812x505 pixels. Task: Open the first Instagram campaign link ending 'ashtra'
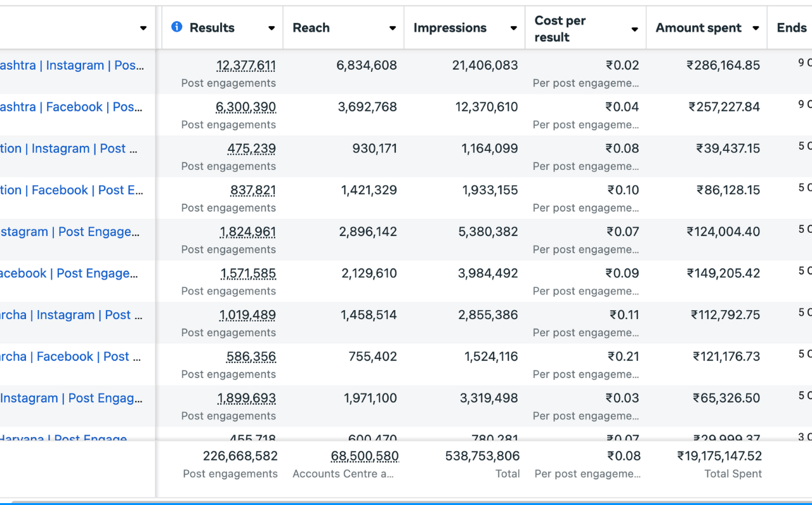click(x=71, y=65)
